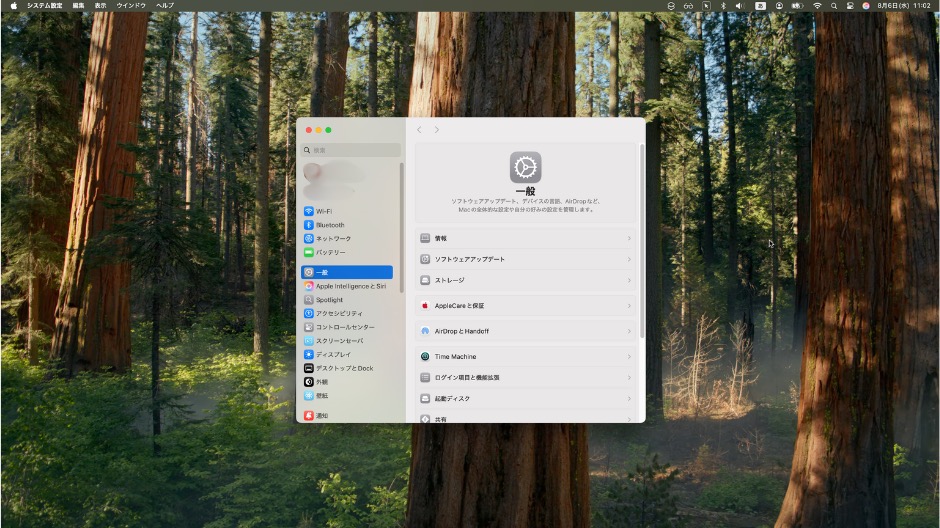
Task: Open the Wi-Fi menu in the menu bar
Action: [x=817, y=5]
